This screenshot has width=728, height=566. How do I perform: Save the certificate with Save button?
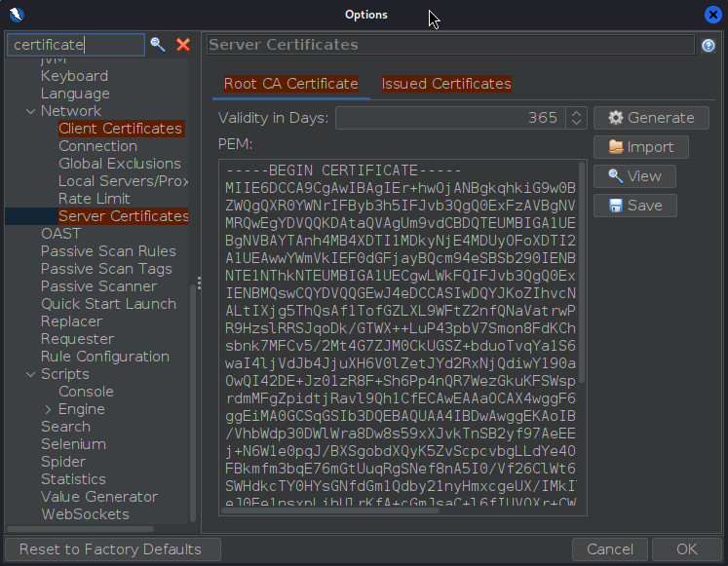click(x=634, y=206)
